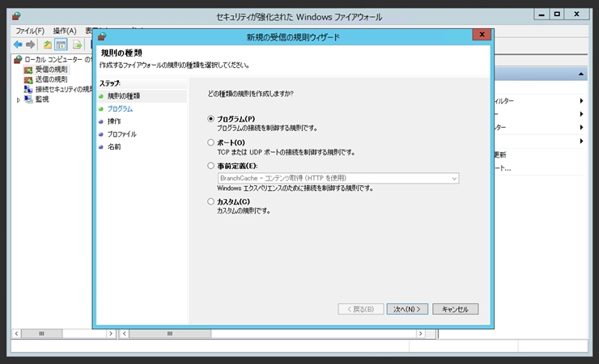
Task: Click the < 戻る(B) button
Action: tap(361, 309)
